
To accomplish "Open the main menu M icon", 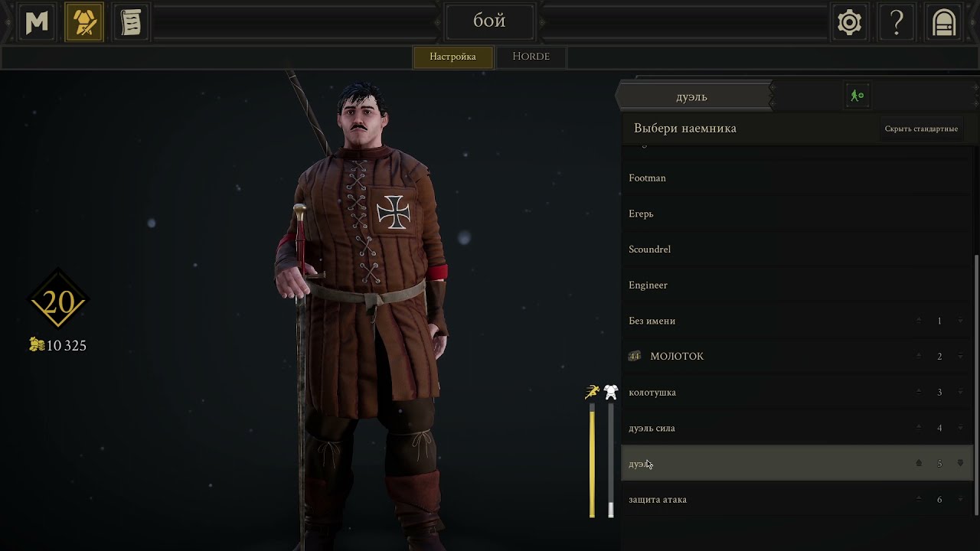I will pos(37,23).
